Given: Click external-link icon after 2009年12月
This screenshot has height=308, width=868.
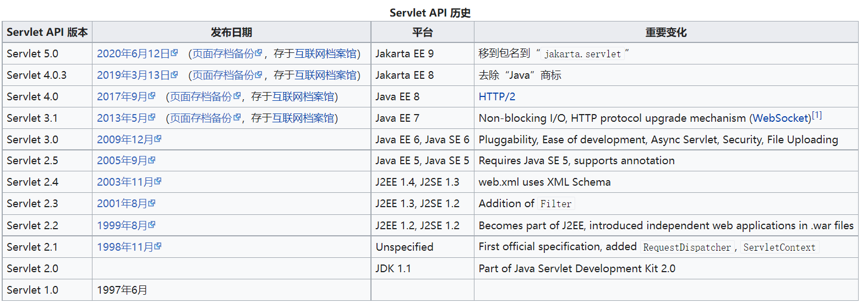Looking at the screenshot, I should (158, 139).
